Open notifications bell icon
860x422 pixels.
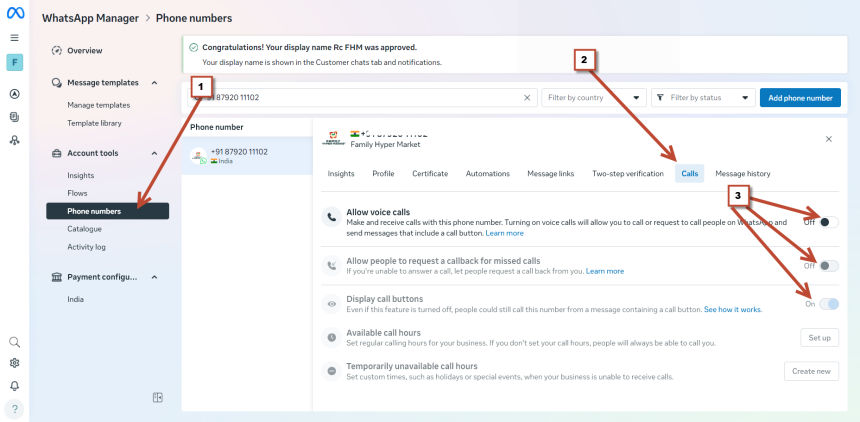pos(15,386)
